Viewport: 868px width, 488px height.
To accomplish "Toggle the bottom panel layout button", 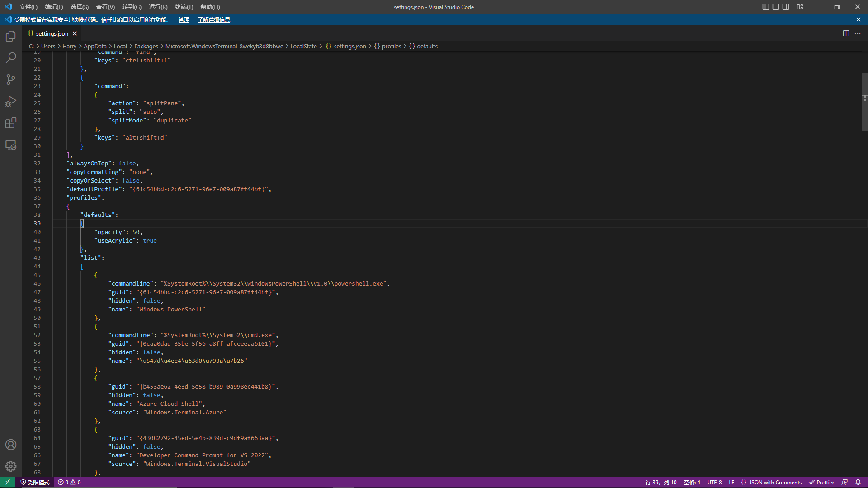I will point(776,7).
